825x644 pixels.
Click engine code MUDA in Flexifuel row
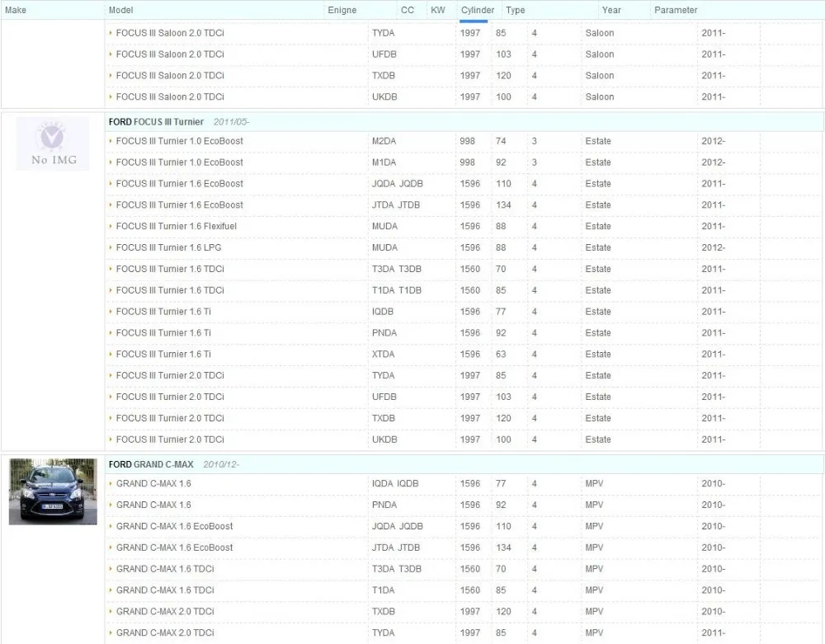384,226
